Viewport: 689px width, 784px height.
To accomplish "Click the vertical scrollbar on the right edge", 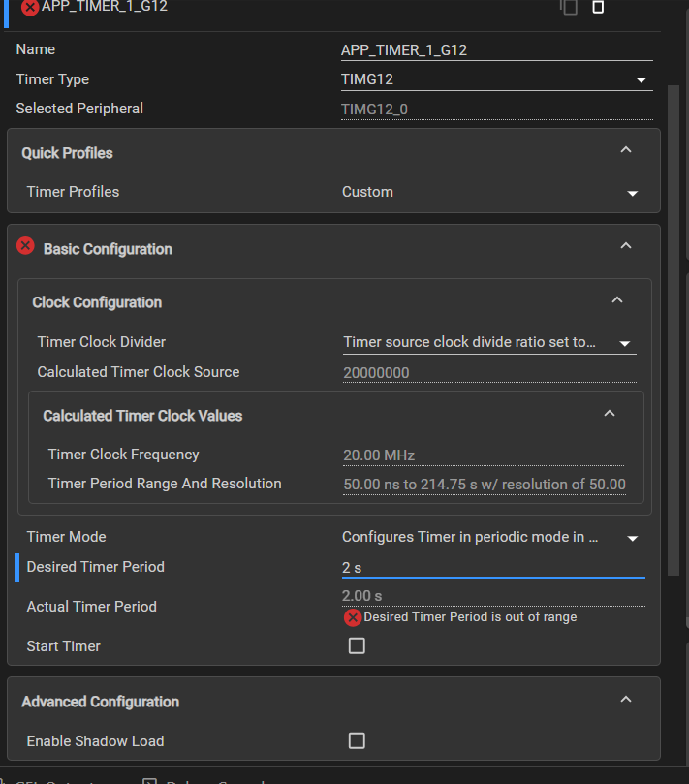I will click(673, 330).
